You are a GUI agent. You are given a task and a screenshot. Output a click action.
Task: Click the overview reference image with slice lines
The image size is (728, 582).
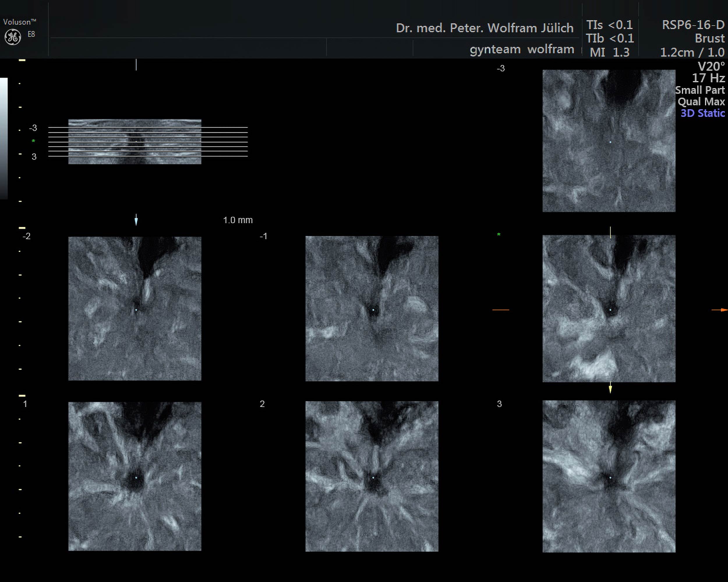pyautogui.click(x=135, y=142)
